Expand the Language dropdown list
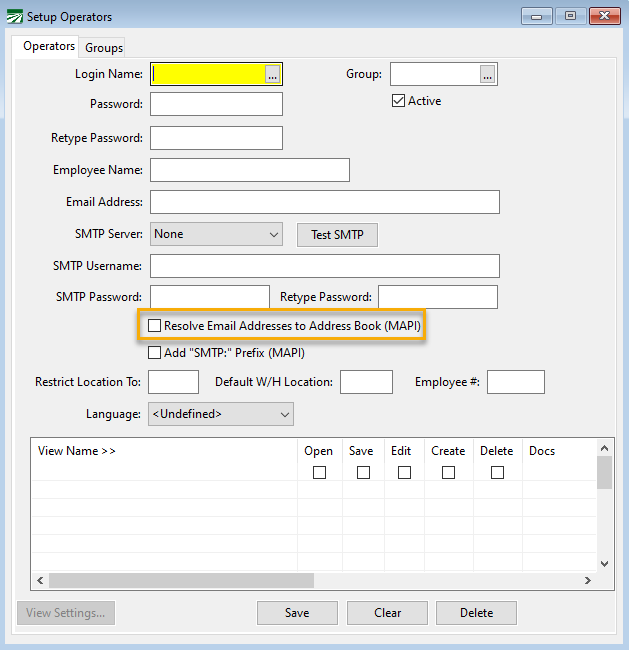 (x=221, y=414)
